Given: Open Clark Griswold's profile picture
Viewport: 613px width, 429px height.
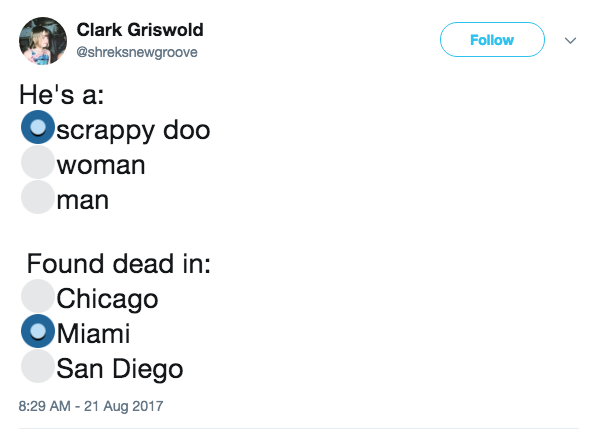Looking at the screenshot, I should [43, 41].
